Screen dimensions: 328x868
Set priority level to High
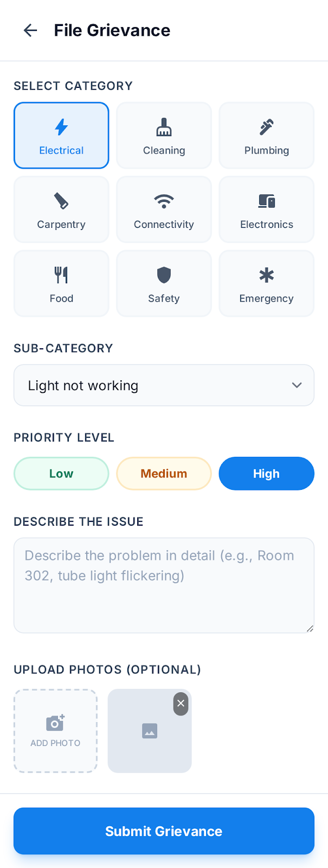pyautogui.click(x=266, y=474)
